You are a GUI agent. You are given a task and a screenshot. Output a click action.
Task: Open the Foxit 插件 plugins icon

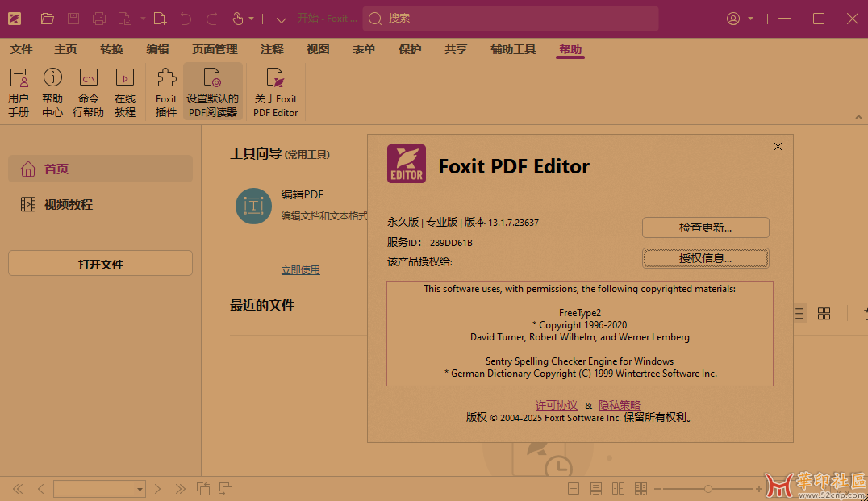tap(166, 93)
